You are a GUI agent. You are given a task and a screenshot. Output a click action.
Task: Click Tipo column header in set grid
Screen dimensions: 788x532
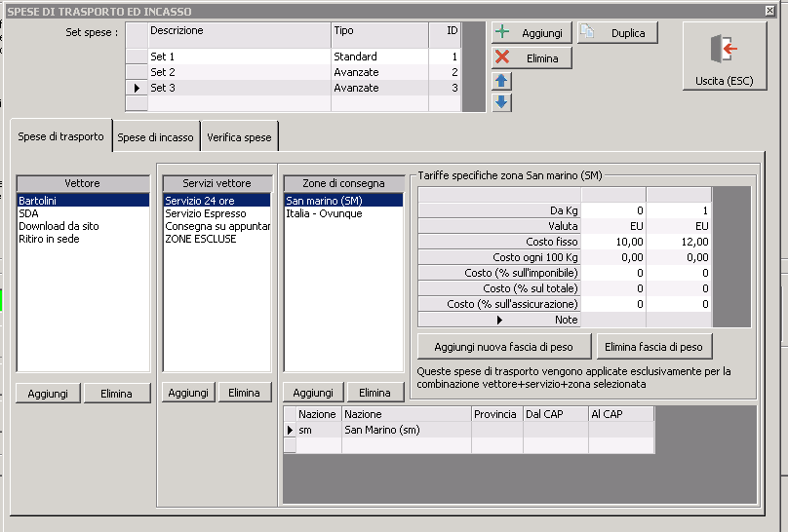point(380,35)
